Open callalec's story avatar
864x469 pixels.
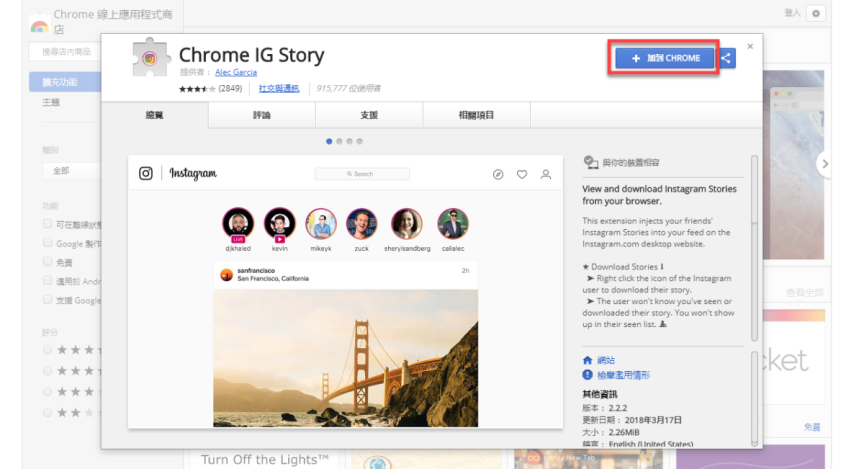453,224
